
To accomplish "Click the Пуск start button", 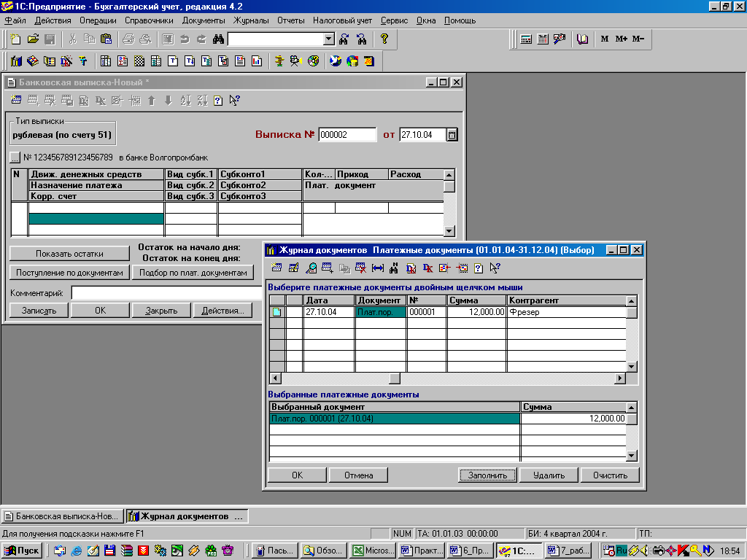I will tap(22, 551).
